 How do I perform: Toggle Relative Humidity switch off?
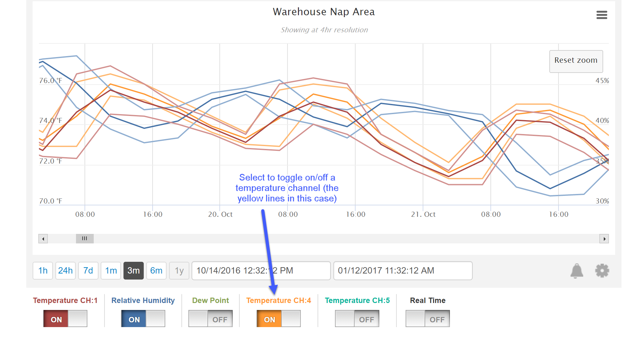(143, 319)
